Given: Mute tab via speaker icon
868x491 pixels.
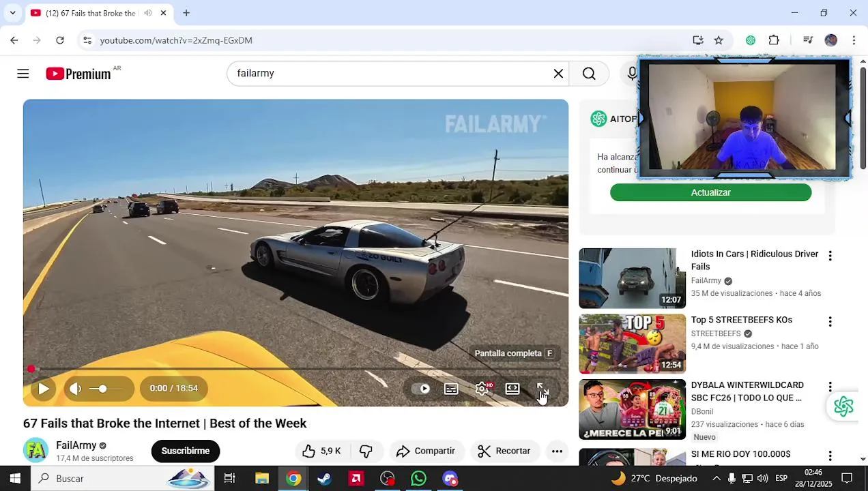Looking at the screenshot, I should tap(147, 13).
